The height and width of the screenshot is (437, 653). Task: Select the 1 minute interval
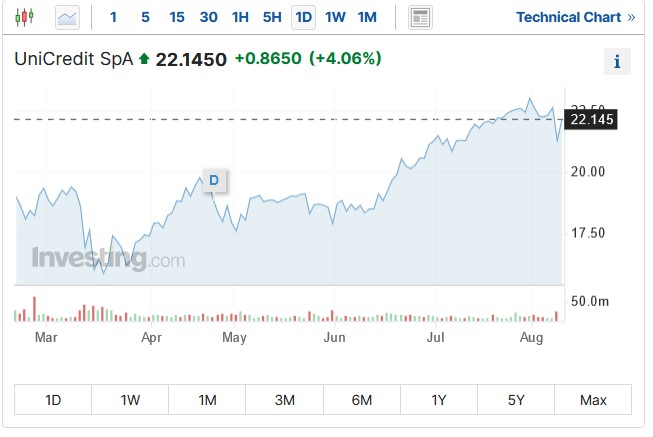pos(113,17)
